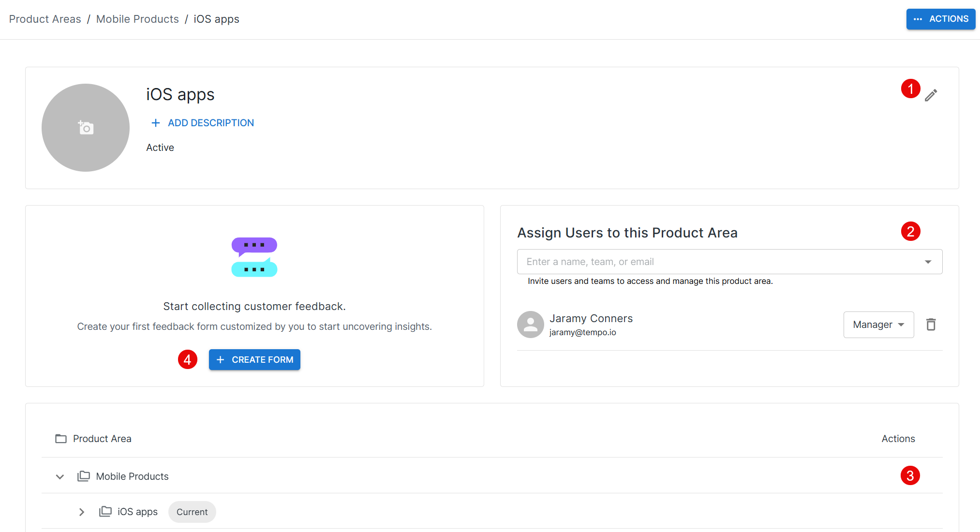Click the iOS apps folder icon
The height and width of the screenshot is (532, 980).
105,512
